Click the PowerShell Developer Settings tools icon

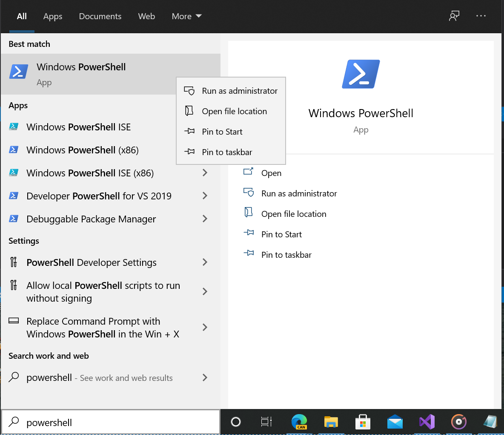tap(14, 262)
